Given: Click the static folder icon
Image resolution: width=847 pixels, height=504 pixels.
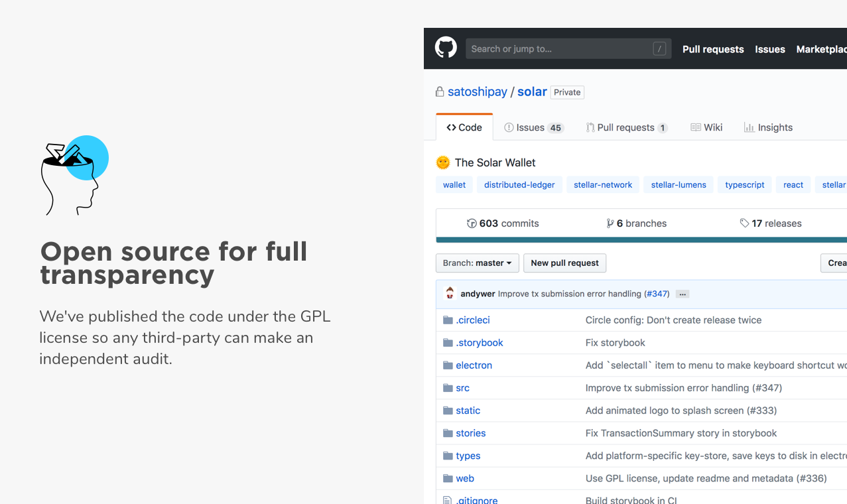Looking at the screenshot, I should (x=448, y=410).
